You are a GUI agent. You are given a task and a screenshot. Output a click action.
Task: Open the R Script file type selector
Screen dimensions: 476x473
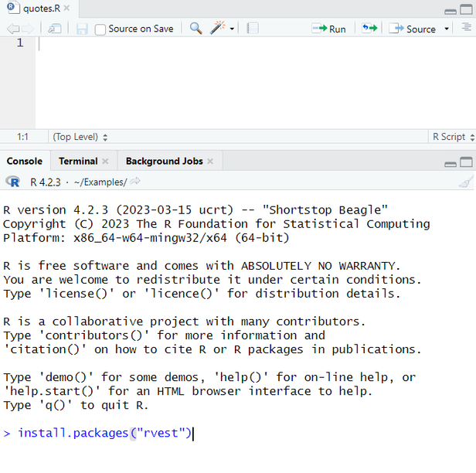[x=454, y=137]
